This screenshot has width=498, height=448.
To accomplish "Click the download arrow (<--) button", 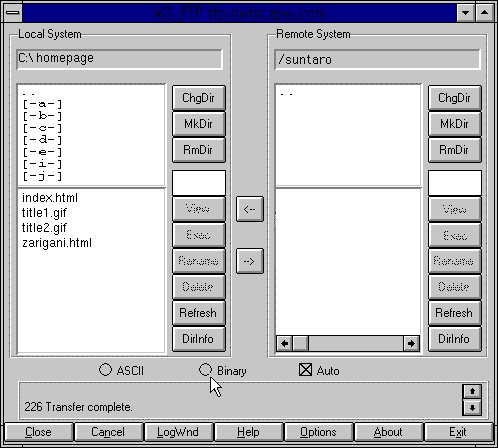I will [x=250, y=209].
